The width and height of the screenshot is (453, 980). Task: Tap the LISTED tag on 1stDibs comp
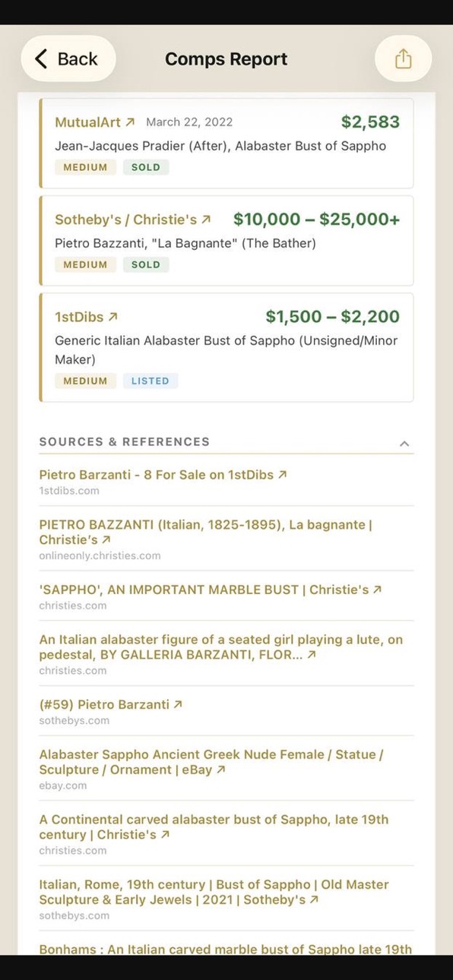point(150,381)
